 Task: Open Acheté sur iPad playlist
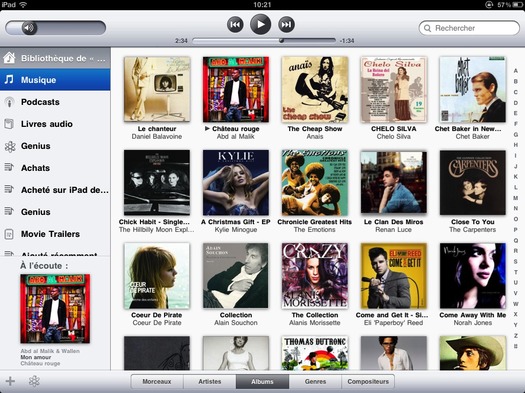point(55,190)
